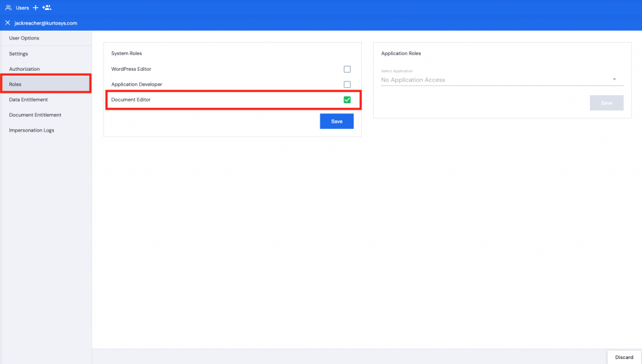Click the Select Application dropdown arrow
The image size is (642, 364).
pyautogui.click(x=614, y=80)
